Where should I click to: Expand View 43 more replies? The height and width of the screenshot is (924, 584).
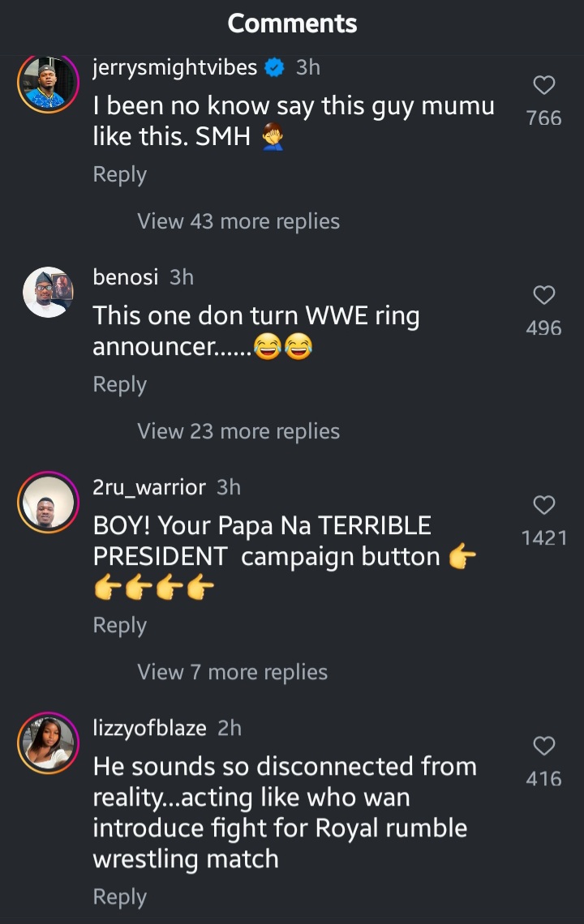click(238, 221)
